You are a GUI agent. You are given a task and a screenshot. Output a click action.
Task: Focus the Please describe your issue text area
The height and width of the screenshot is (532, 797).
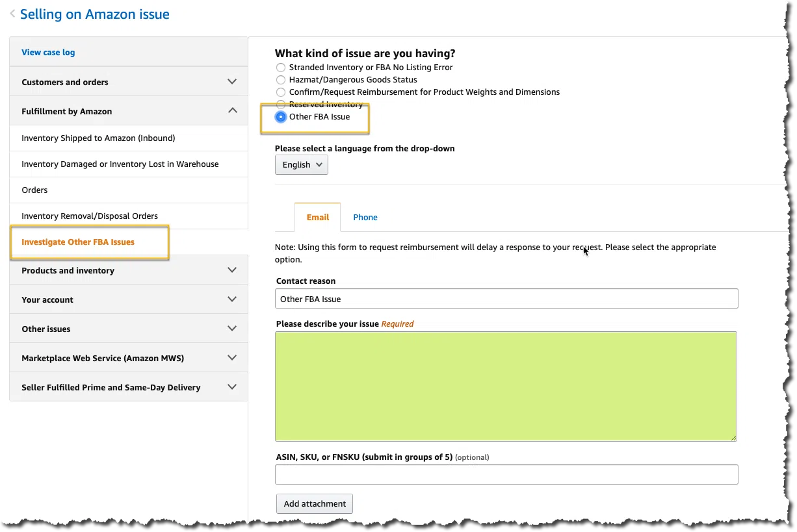(506, 386)
